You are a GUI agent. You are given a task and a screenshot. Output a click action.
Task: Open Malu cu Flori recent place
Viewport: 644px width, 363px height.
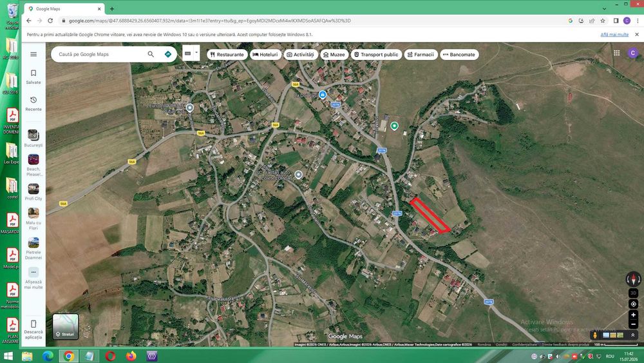point(33,219)
